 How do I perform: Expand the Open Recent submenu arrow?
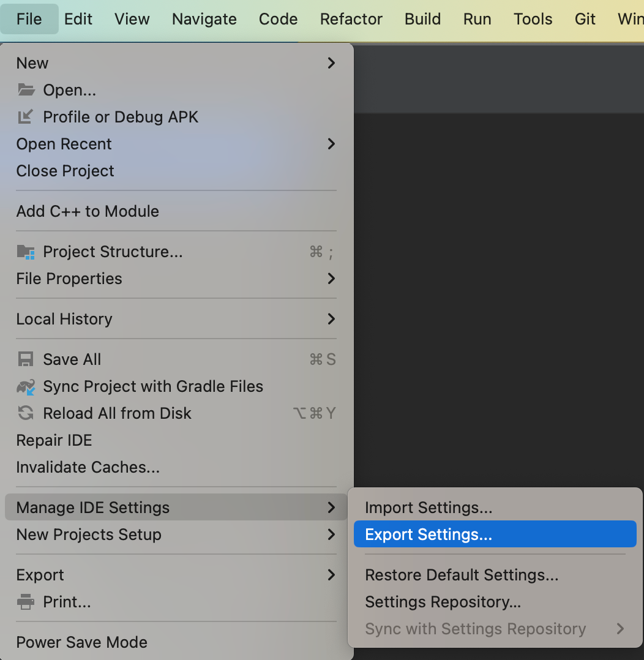click(331, 144)
